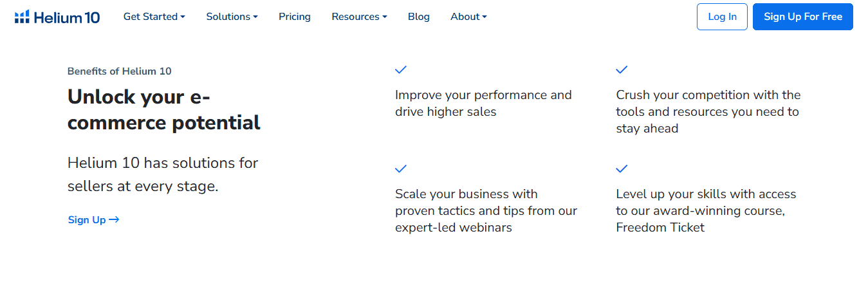Go to the Pricing page
This screenshot has height=285, width=868.
tap(295, 17)
